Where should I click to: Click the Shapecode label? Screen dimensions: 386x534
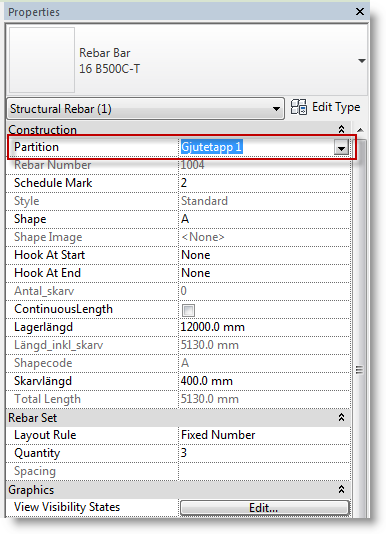(x=43, y=363)
